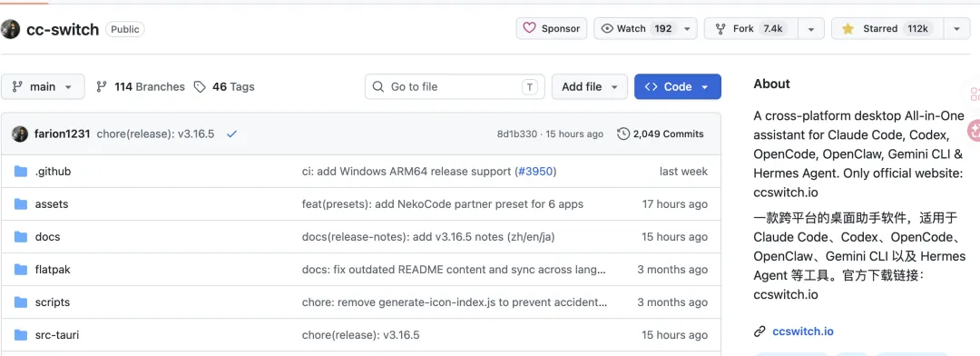Click the docs folder icon
Screen dimensions: 980x356
tap(21, 236)
